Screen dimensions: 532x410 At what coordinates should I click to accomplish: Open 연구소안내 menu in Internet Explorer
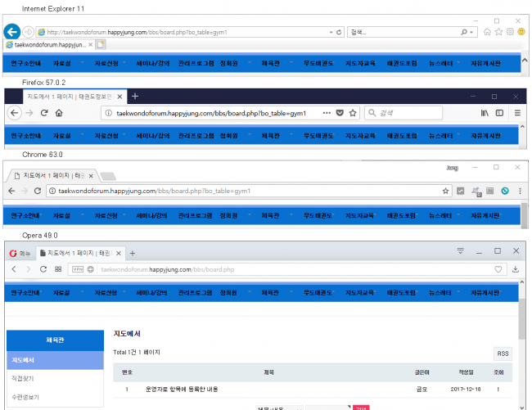coord(26,63)
